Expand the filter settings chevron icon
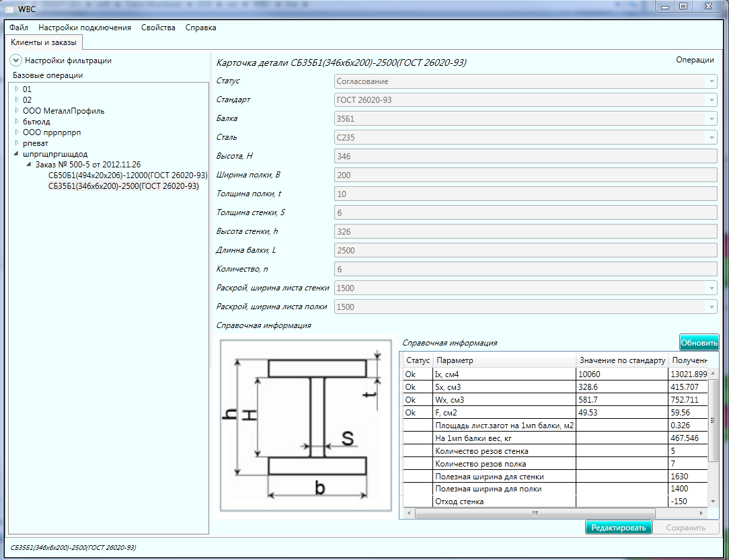 point(16,61)
